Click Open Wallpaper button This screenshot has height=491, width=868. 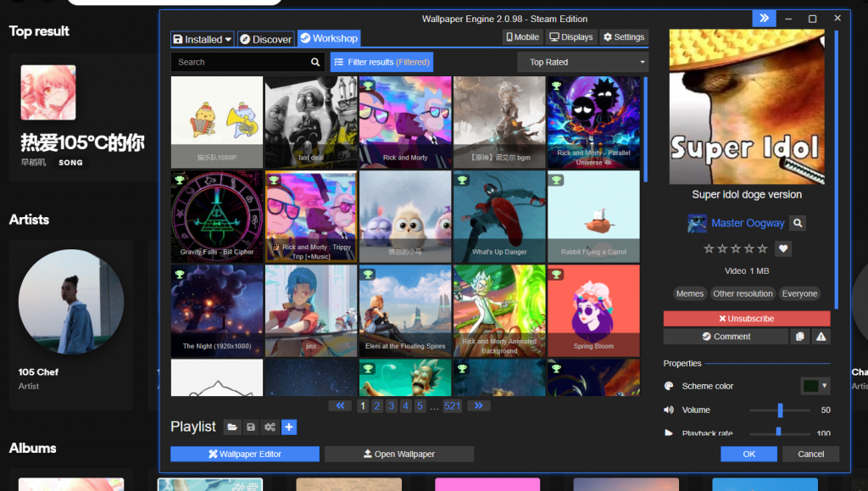click(398, 454)
